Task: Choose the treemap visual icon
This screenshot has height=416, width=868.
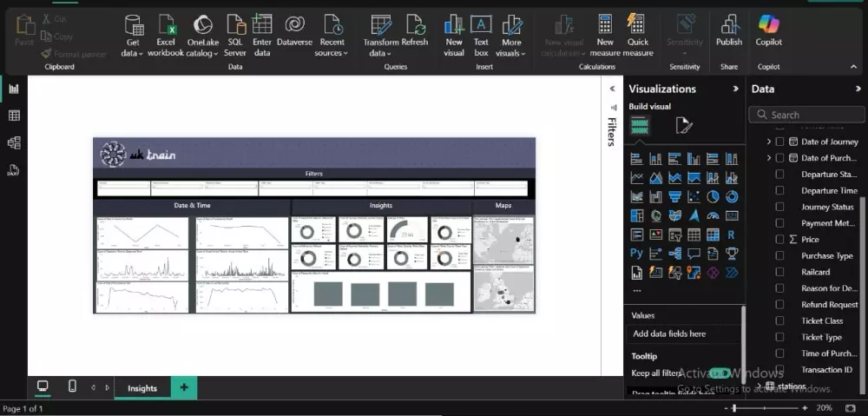Action: click(636, 215)
